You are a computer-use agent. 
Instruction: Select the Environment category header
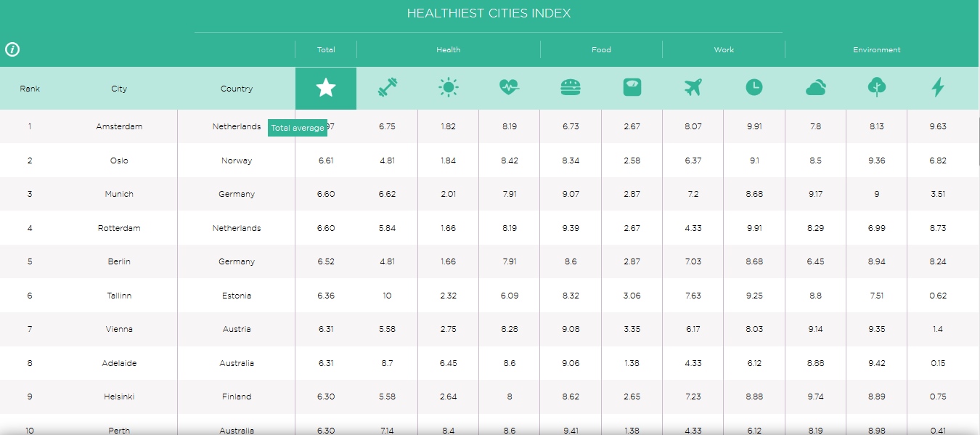[877, 50]
